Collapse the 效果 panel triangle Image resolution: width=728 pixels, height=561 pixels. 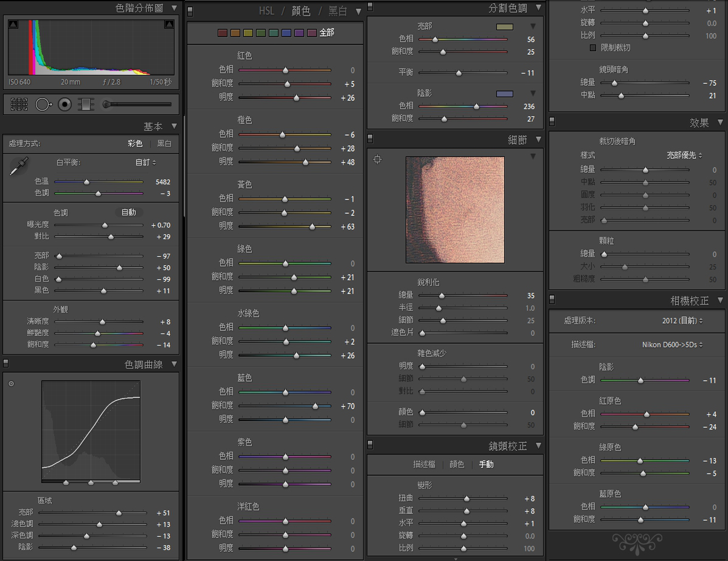(x=721, y=122)
